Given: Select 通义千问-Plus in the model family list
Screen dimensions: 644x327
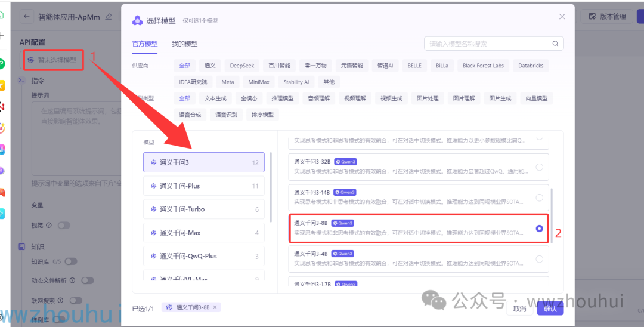Looking at the screenshot, I should pos(204,186).
